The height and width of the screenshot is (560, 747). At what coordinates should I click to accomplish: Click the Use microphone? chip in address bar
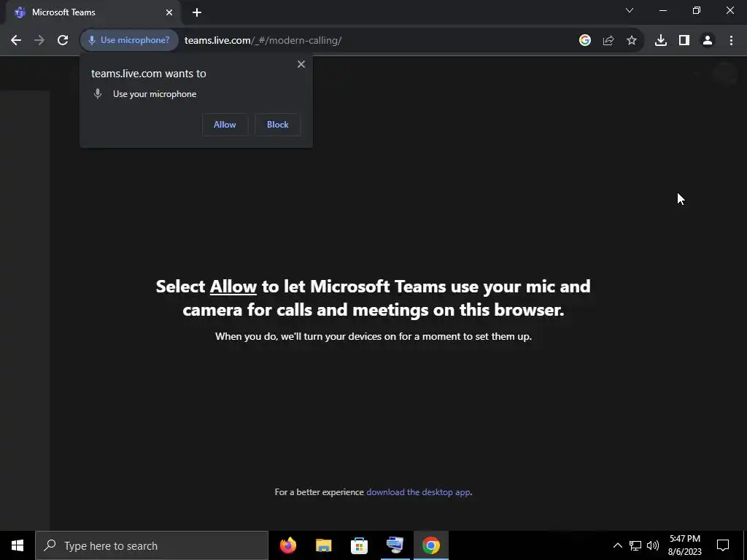tap(129, 41)
